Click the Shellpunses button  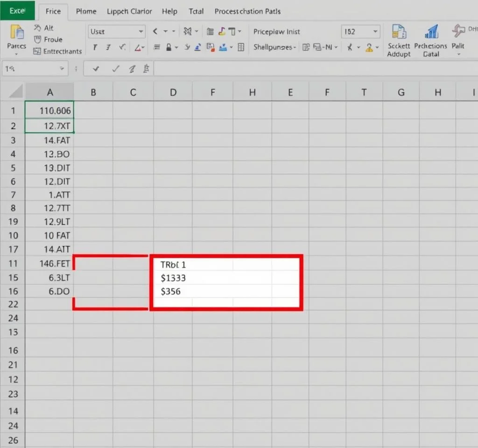pyautogui.click(x=275, y=47)
